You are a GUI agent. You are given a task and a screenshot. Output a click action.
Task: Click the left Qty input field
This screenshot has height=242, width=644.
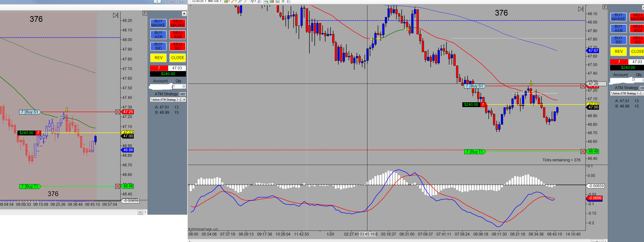178,86
